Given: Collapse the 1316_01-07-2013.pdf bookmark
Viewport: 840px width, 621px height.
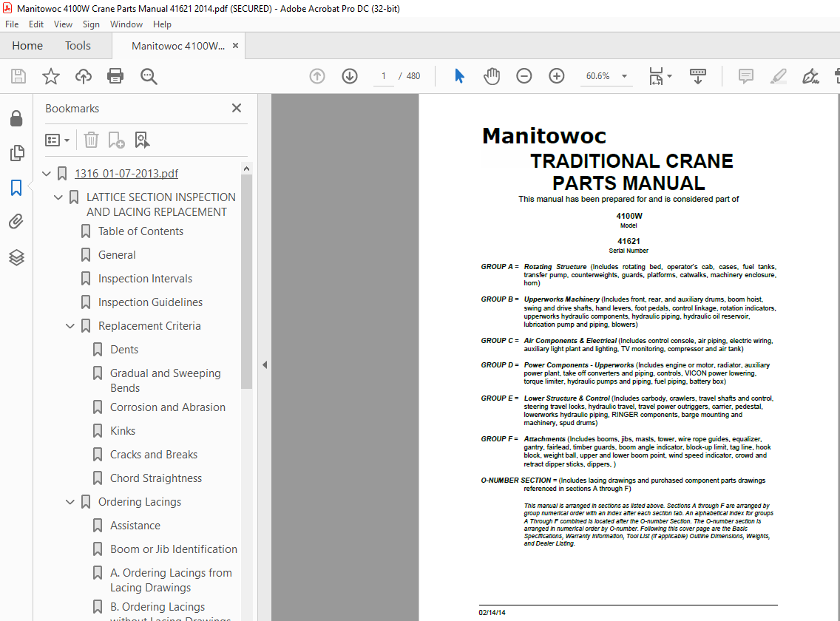Looking at the screenshot, I should coord(47,174).
